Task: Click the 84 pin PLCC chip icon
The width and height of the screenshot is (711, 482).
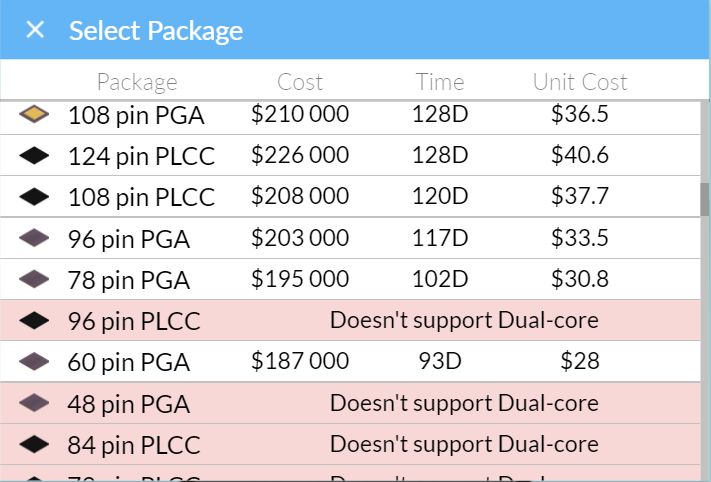Action: click(x=34, y=444)
